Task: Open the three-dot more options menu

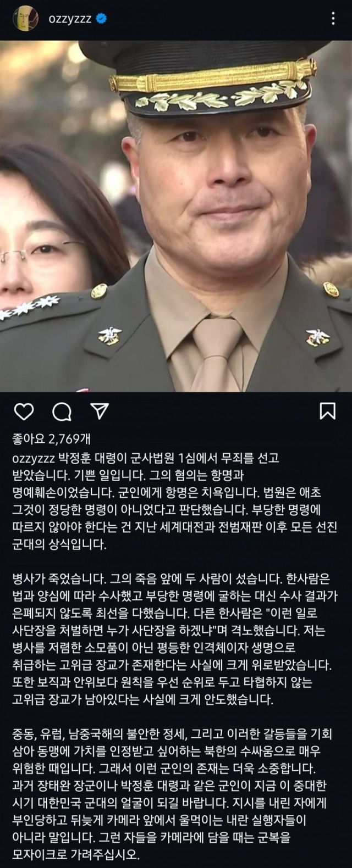Action: pyautogui.click(x=333, y=19)
